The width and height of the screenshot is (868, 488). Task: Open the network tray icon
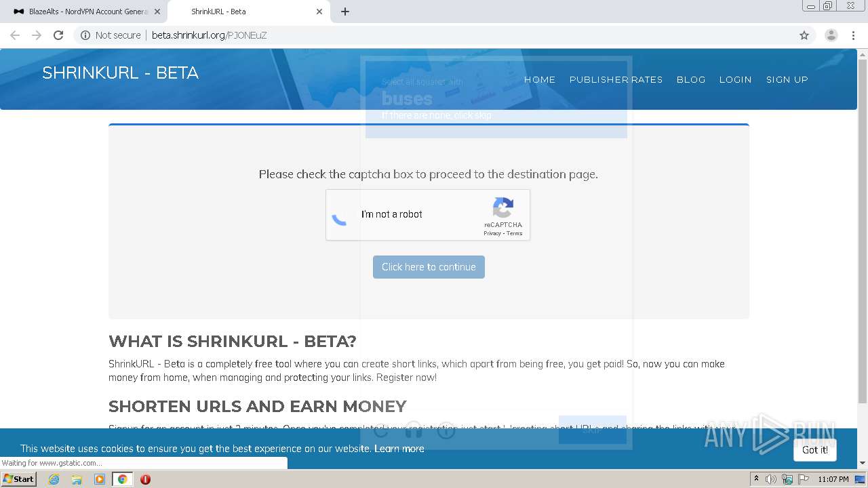click(787, 479)
